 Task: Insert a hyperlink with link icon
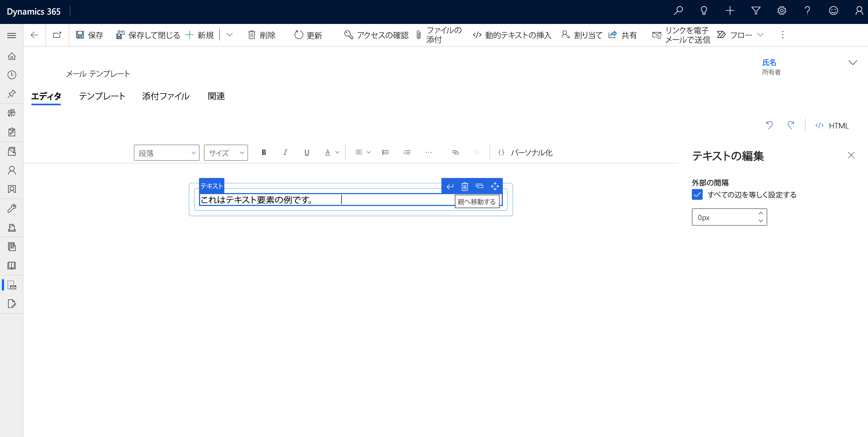click(456, 153)
